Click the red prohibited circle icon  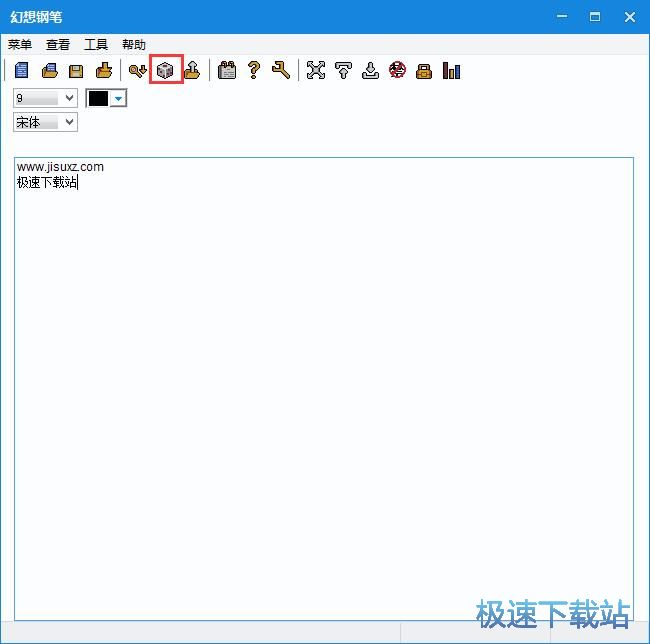397,70
